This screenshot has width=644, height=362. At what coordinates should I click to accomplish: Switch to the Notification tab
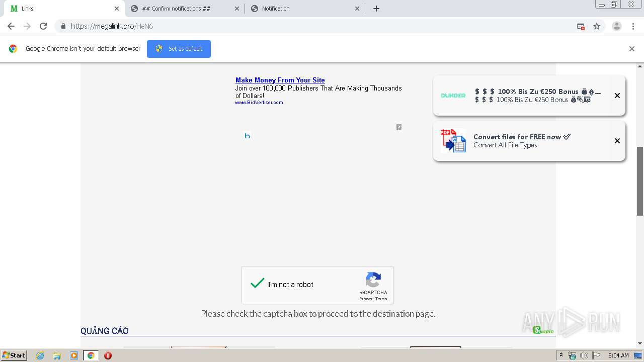tap(305, 9)
